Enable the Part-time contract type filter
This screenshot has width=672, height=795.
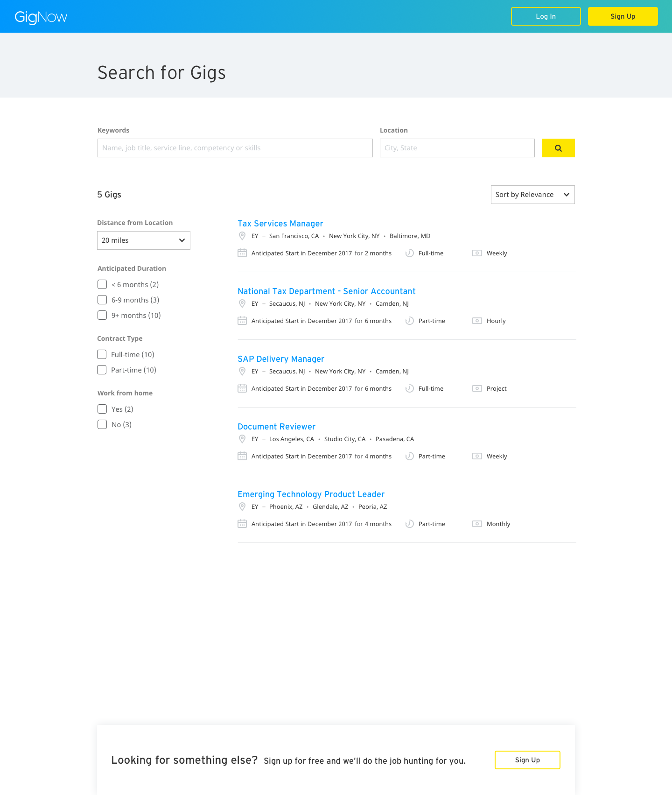102,370
